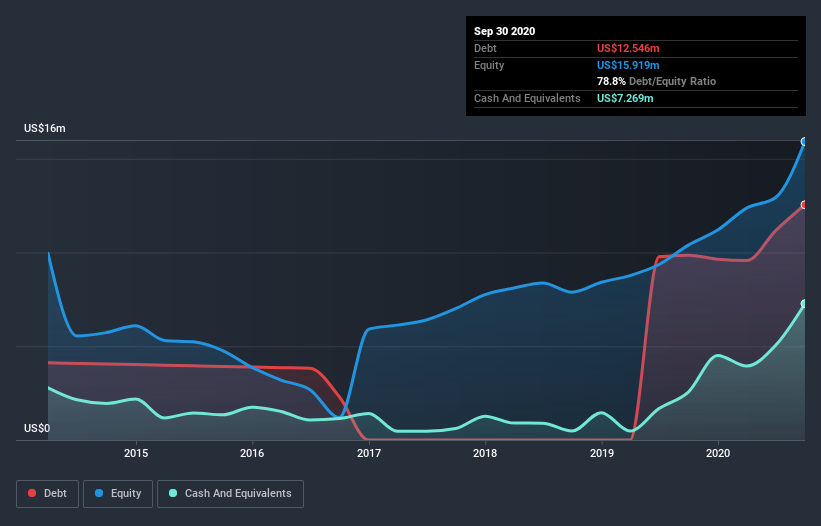The width and height of the screenshot is (821, 526).
Task: Click the Sep 30 2020 tooltip date
Action: (504, 31)
